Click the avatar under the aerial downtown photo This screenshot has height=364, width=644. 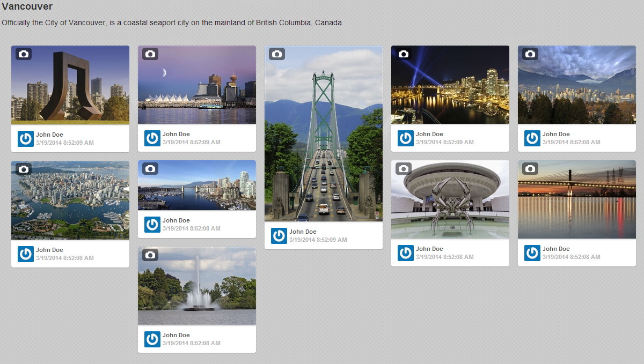point(26,254)
